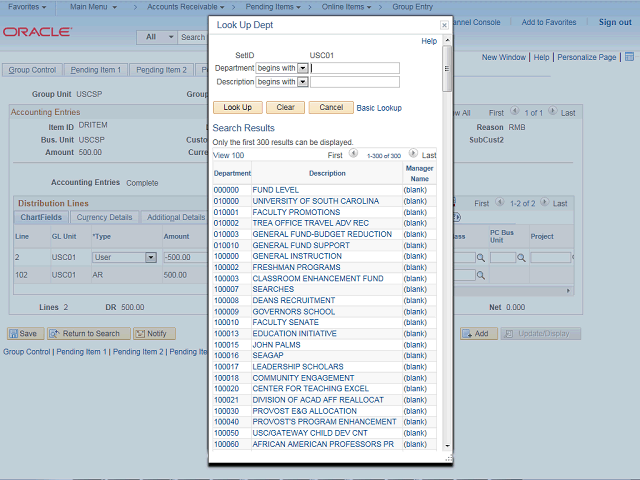Screen dimensions: 640x480
Task: Click Return to Search button
Action: click(89, 334)
